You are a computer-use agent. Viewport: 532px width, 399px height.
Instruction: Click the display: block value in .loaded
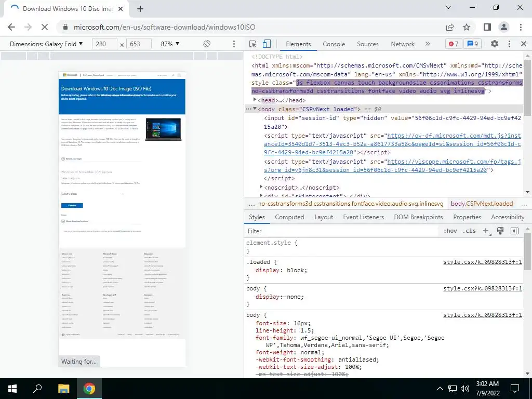297,270
